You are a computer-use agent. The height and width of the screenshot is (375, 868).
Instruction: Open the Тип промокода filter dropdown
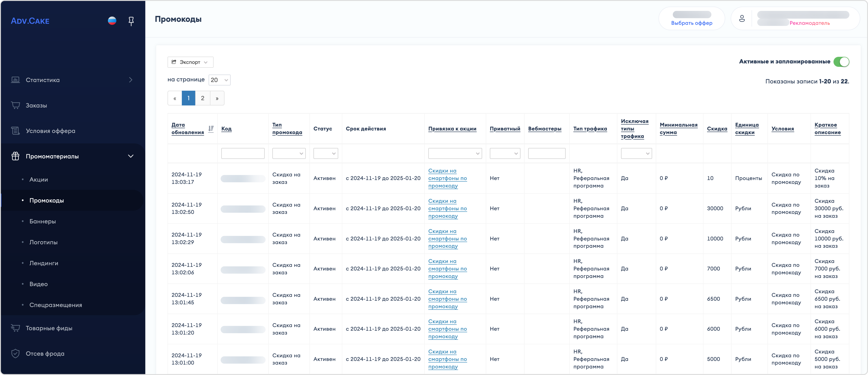pos(289,153)
